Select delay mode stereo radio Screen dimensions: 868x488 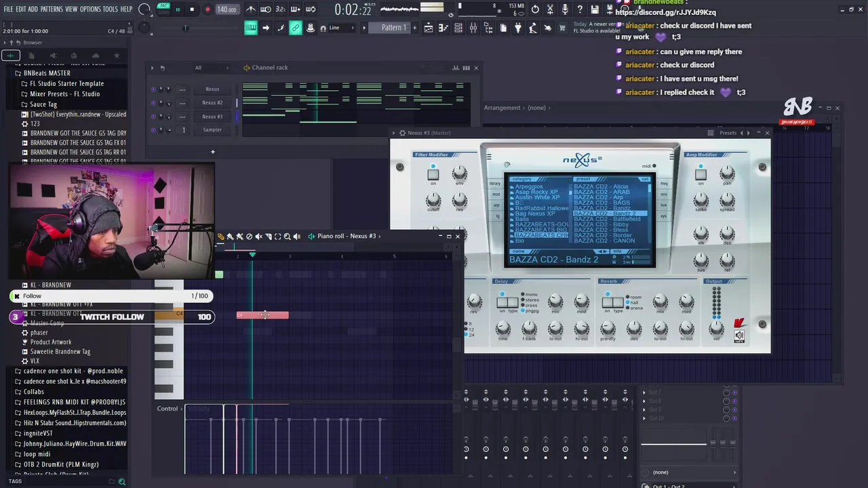(522, 300)
